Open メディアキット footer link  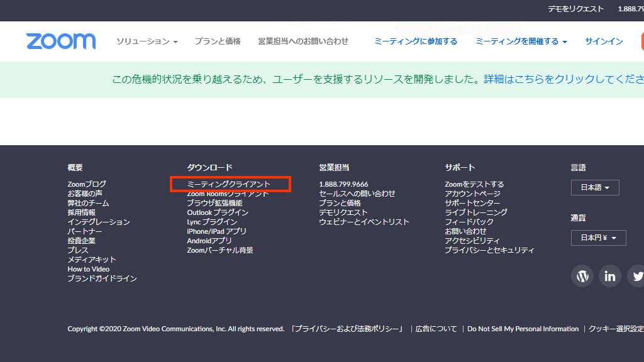point(92,260)
